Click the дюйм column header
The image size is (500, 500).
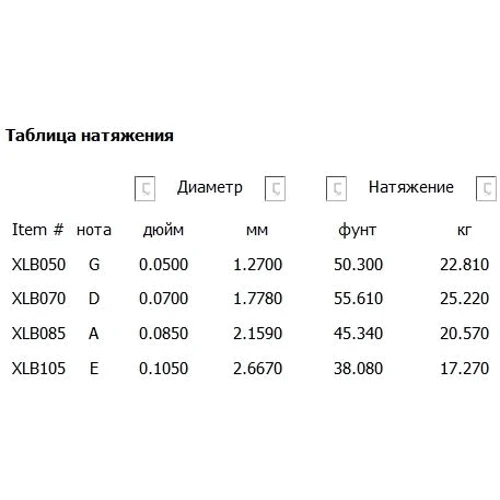[x=163, y=230]
